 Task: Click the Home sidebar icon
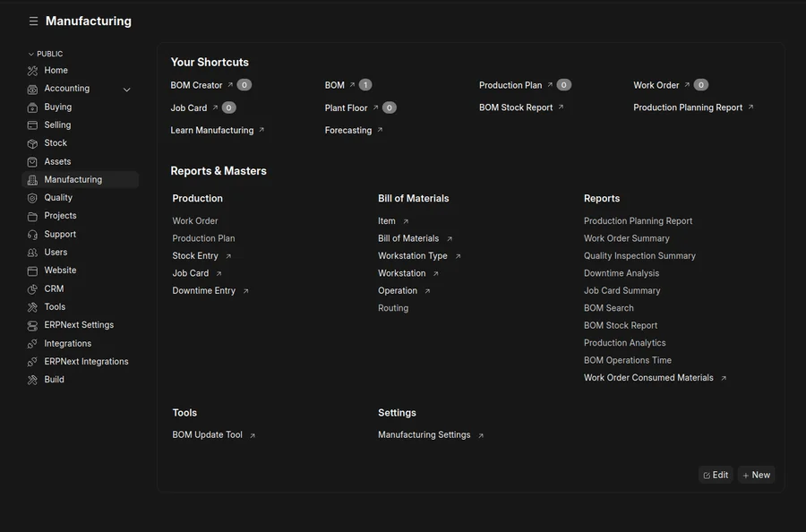pyautogui.click(x=32, y=71)
